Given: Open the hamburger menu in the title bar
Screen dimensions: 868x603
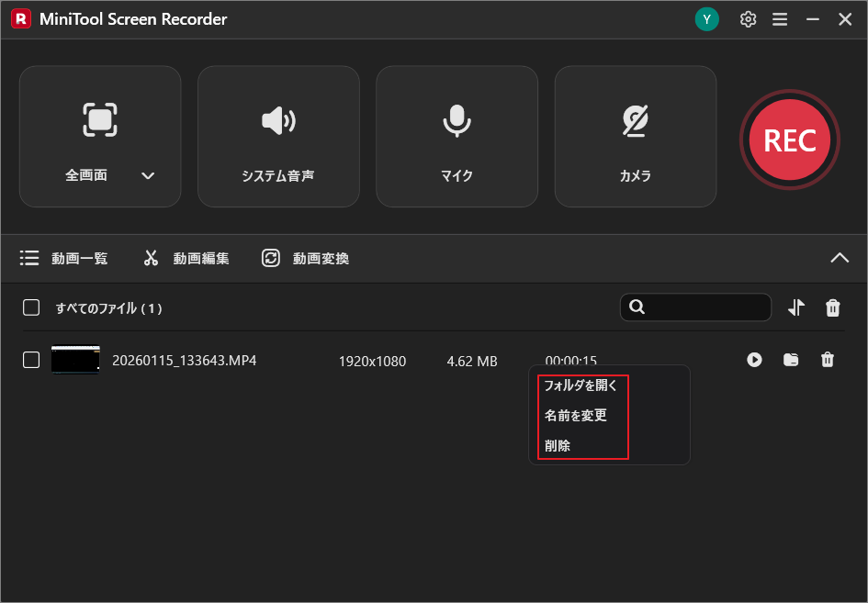Looking at the screenshot, I should (x=780, y=18).
